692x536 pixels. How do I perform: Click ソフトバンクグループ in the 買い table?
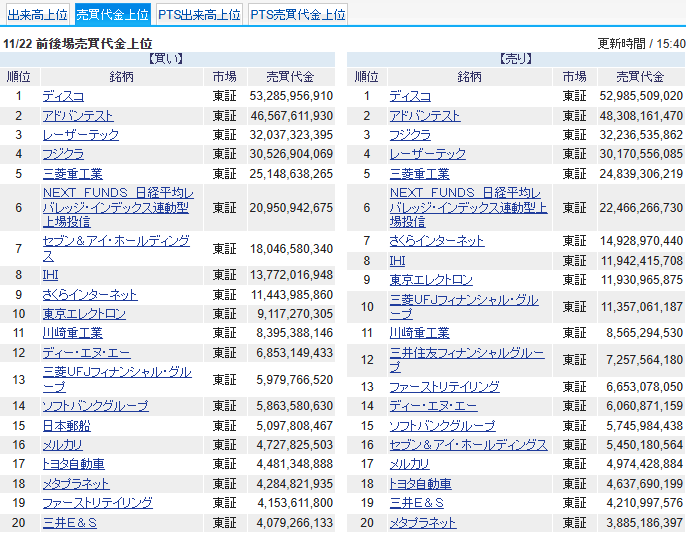(95, 406)
